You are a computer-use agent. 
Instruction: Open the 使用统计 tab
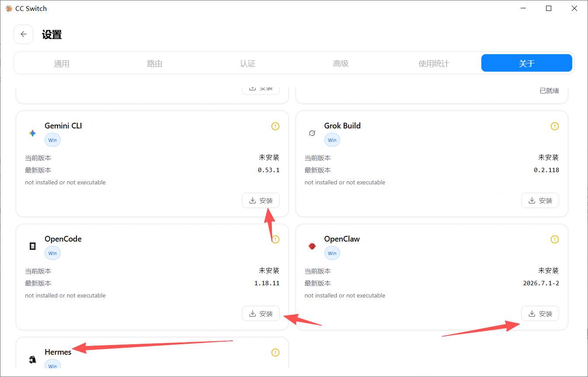(434, 63)
